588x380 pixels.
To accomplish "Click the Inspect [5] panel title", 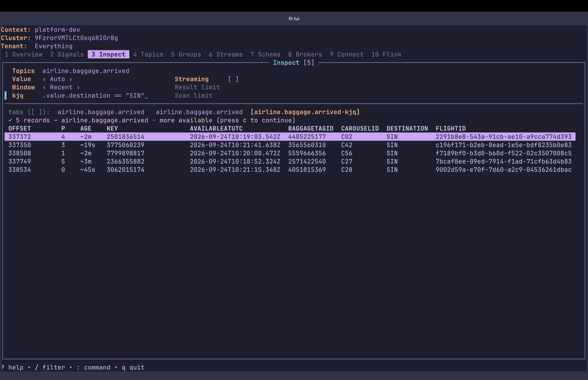I will [294, 63].
